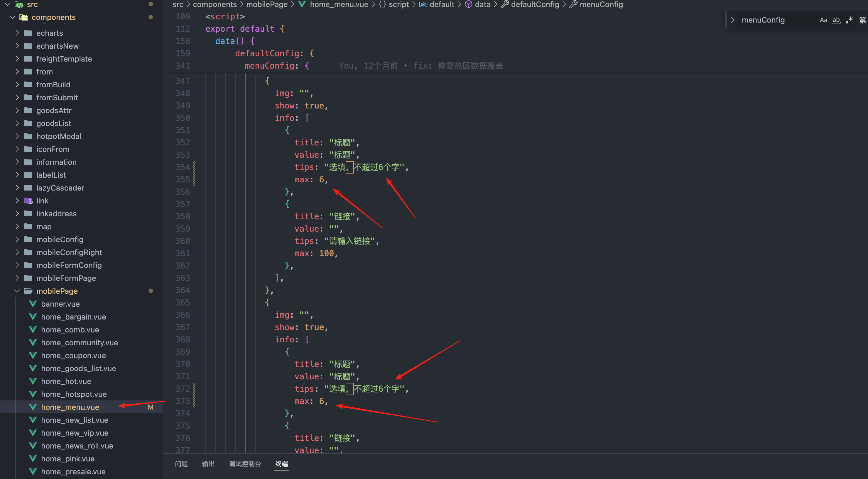This screenshot has width=868, height=479.
Task: Open the iconFrom folder icon
Action: click(28, 149)
